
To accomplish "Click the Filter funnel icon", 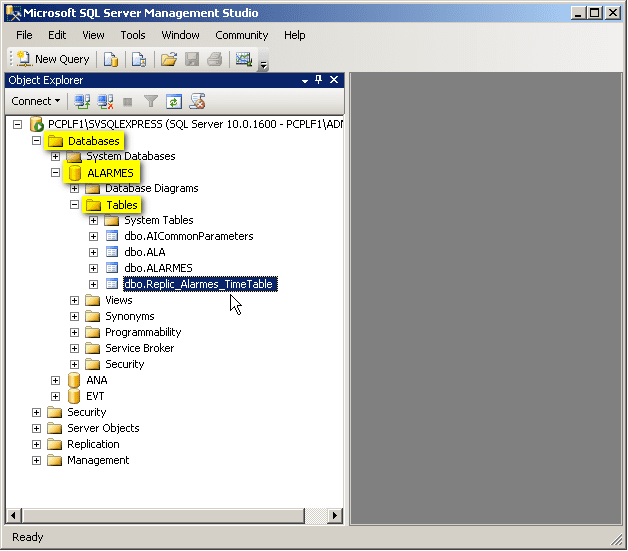I will tap(151, 101).
